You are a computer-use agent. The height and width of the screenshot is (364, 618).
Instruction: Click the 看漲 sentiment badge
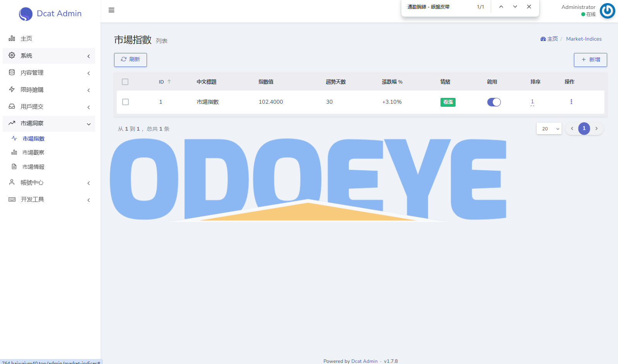448,102
